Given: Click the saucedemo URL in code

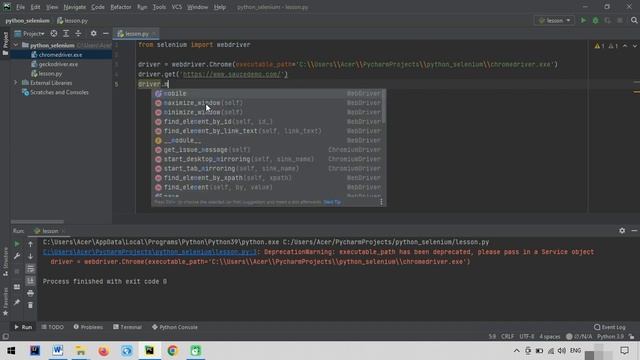Looking at the screenshot, I should [233, 74].
